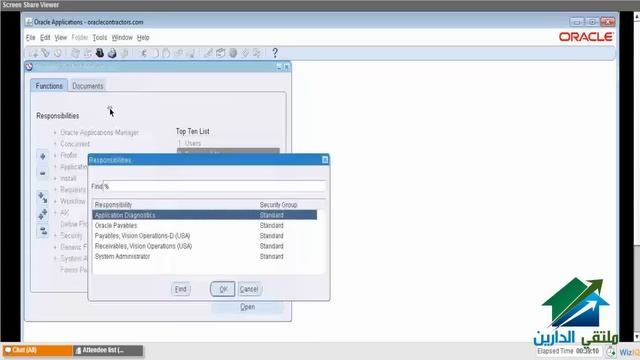Click the New record toolbar icon
640x360 pixels.
33,53
